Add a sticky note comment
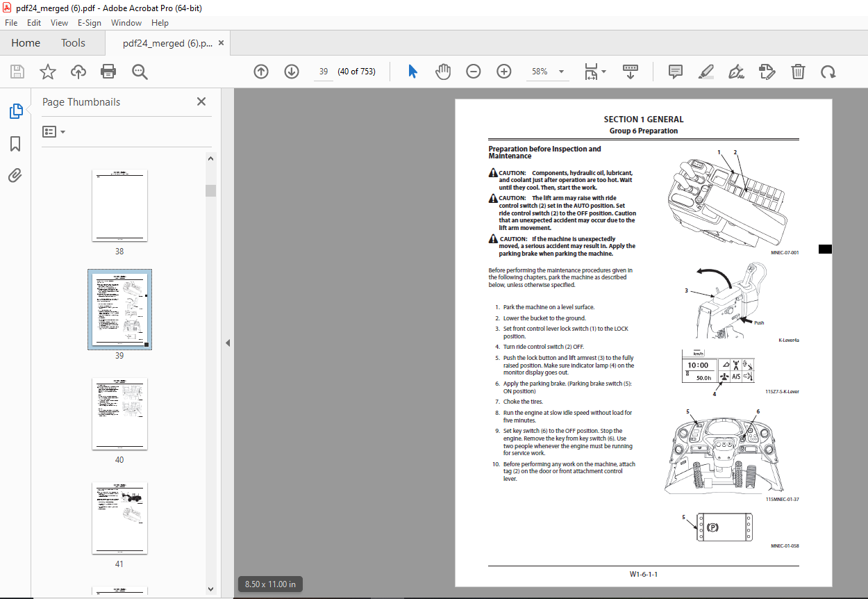Image resolution: width=868 pixels, height=599 pixels. [x=675, y=72]
